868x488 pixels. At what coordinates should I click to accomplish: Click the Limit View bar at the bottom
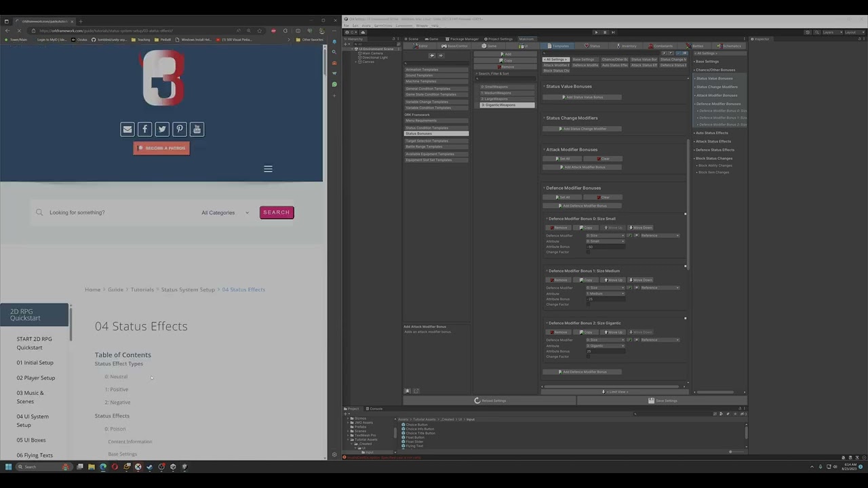(x=615, y=392)
